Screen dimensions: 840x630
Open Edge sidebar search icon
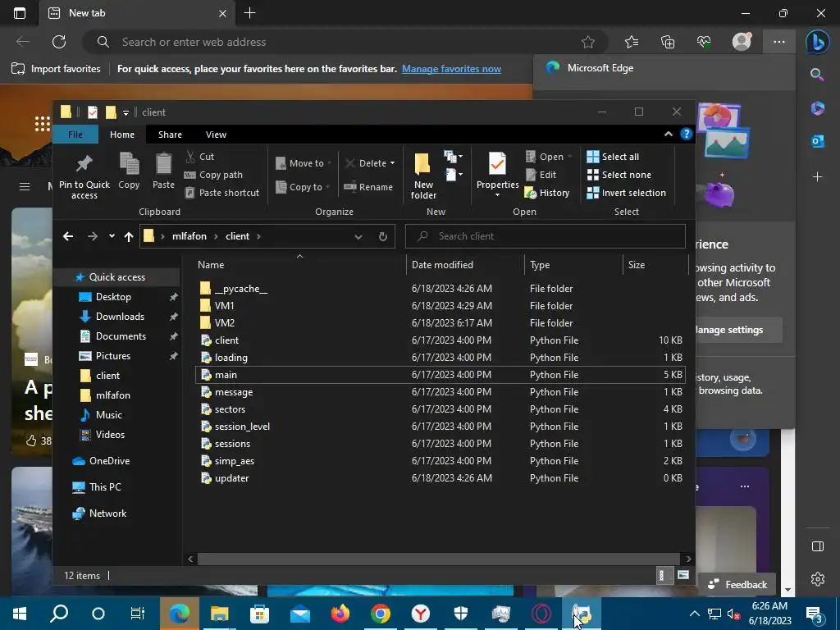tap(817, 75)
